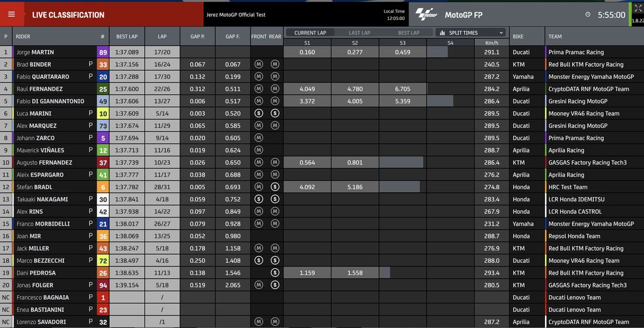The width and height of the screenshot is (644, 328).
Task: Click Johann Zarco's front tyre icon
Action: (x=259, y=138)
